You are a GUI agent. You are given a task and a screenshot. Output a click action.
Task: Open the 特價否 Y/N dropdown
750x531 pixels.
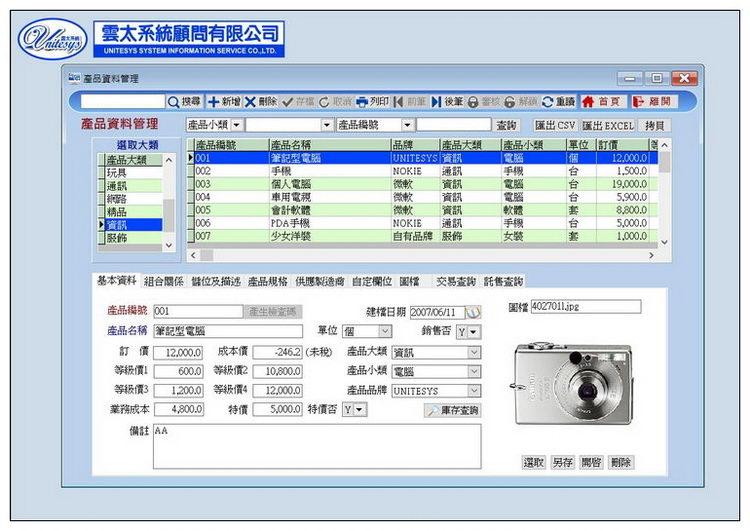tap(359, 410)
